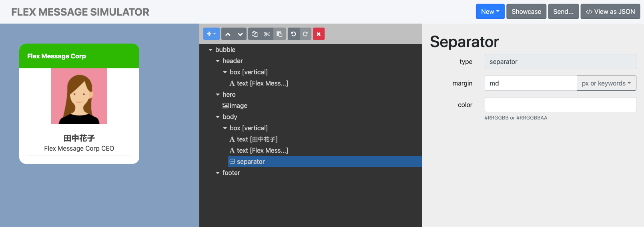Paste element from clipboard

tap(279, 34)
